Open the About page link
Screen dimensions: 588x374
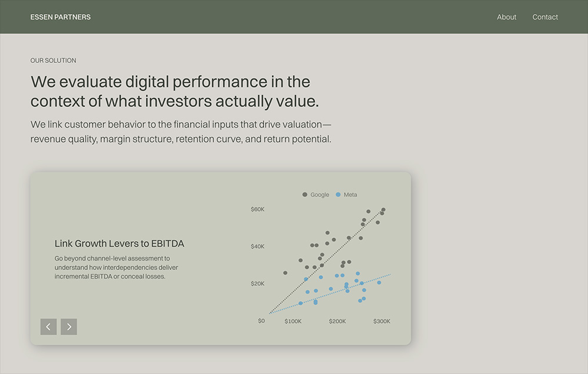click(506, 17)
